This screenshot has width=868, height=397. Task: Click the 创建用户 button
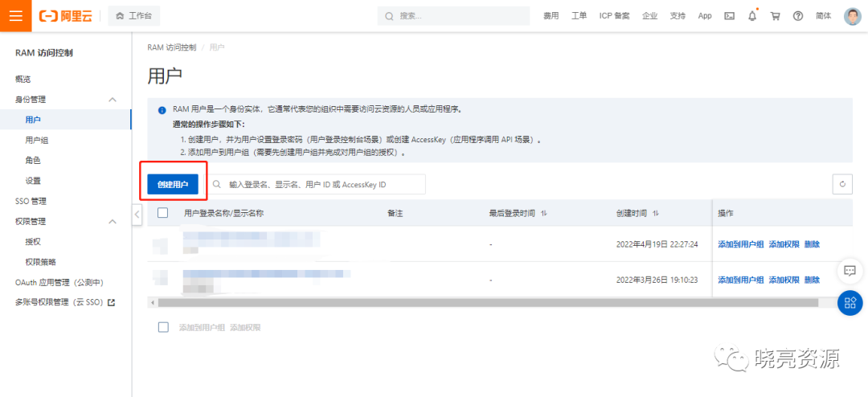pyautogui.click(x=173, y=185)
